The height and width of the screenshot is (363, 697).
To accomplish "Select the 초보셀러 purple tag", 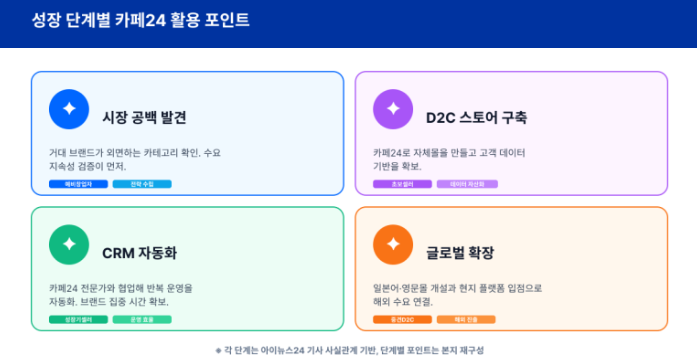I will tap(402, 184).
